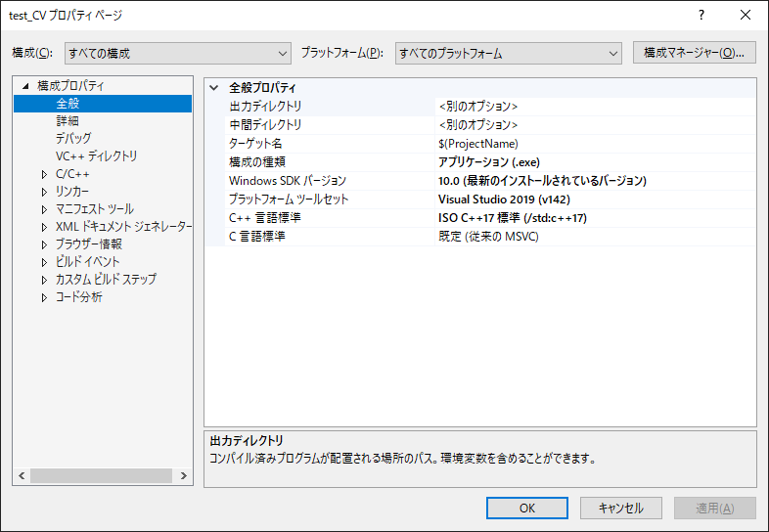Click the help question mark button

tap(701, 16)
